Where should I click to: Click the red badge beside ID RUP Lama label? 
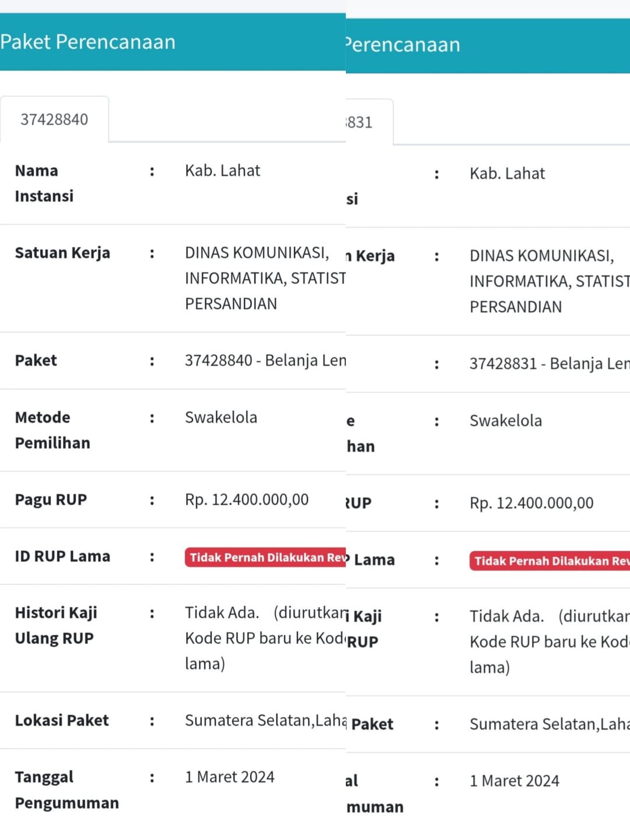pyautogui.click(x=267, y=557)
